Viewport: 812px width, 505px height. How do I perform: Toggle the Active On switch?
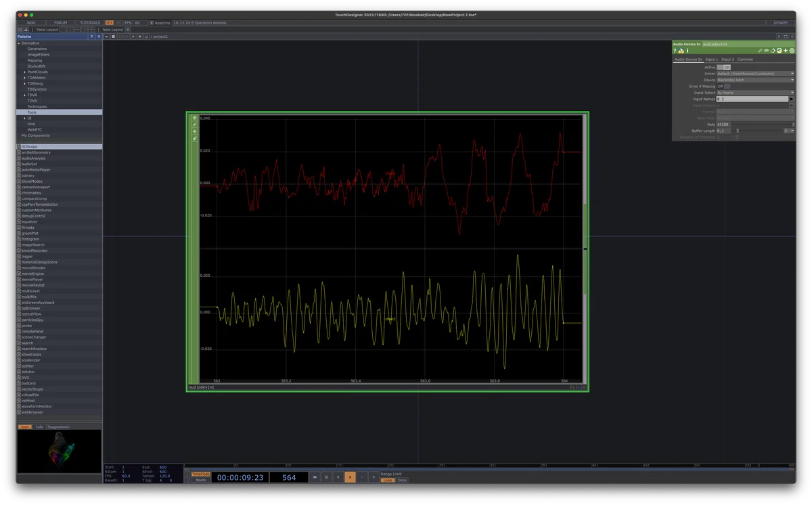coord(724,67)
